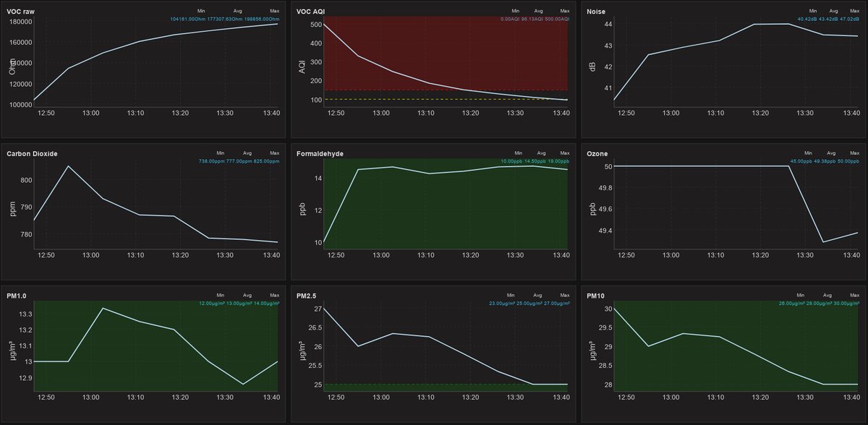
Task: Click the 825.00ppm max value in Carbon Dioxide
Action: 263,160
